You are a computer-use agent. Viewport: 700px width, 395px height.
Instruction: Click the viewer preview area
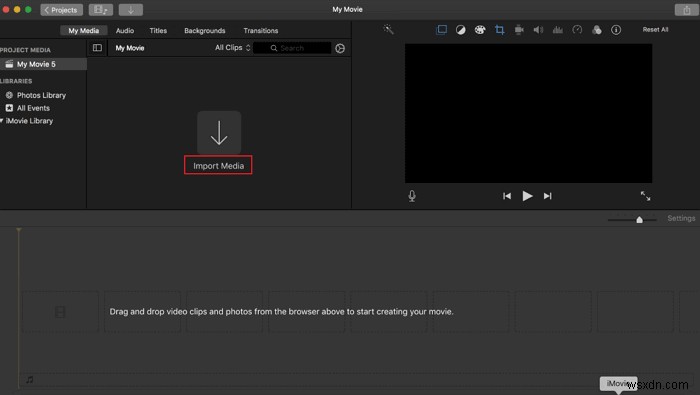click(x=529, y=113)
